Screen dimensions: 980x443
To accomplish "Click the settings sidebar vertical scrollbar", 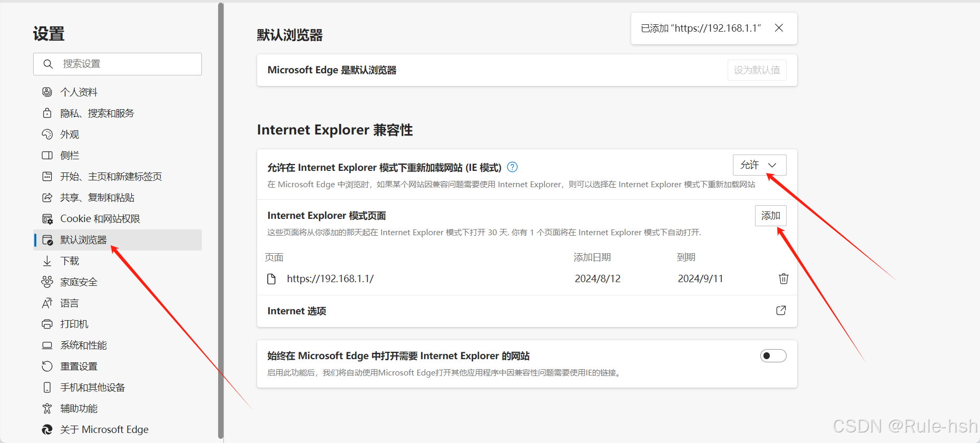I will pyautogui.click(x=221, y=220).
